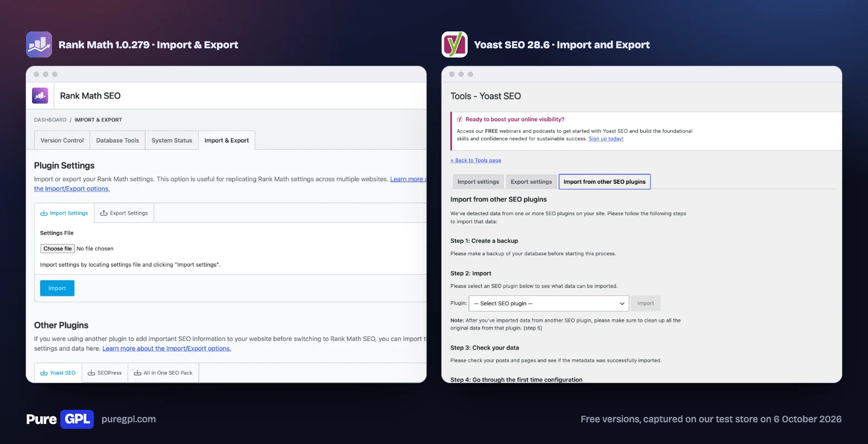Expand the Select SEO plugin dropdown
The width and height of the screenshot is (868, 444).
tap(549, 304)
